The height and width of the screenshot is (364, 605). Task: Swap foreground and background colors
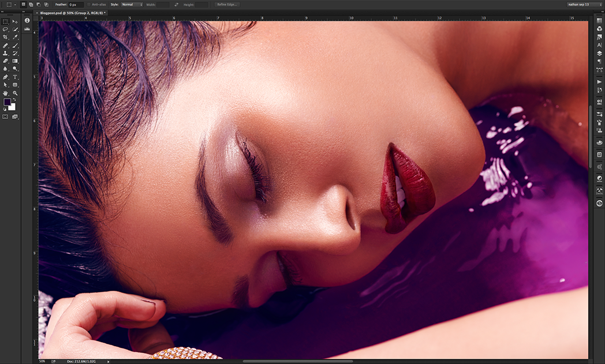tap(14, 100)
